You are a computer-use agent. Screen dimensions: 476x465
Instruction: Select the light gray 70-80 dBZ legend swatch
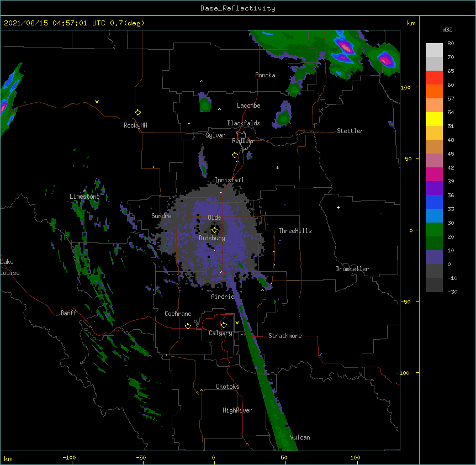pos(434,50)
